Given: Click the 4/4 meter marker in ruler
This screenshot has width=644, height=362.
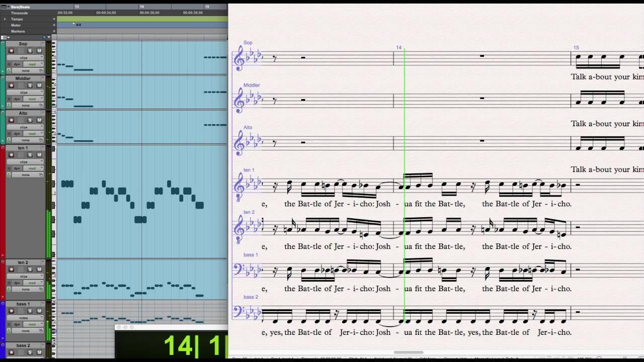Looking at the screenshot, I should click(78, 25).
